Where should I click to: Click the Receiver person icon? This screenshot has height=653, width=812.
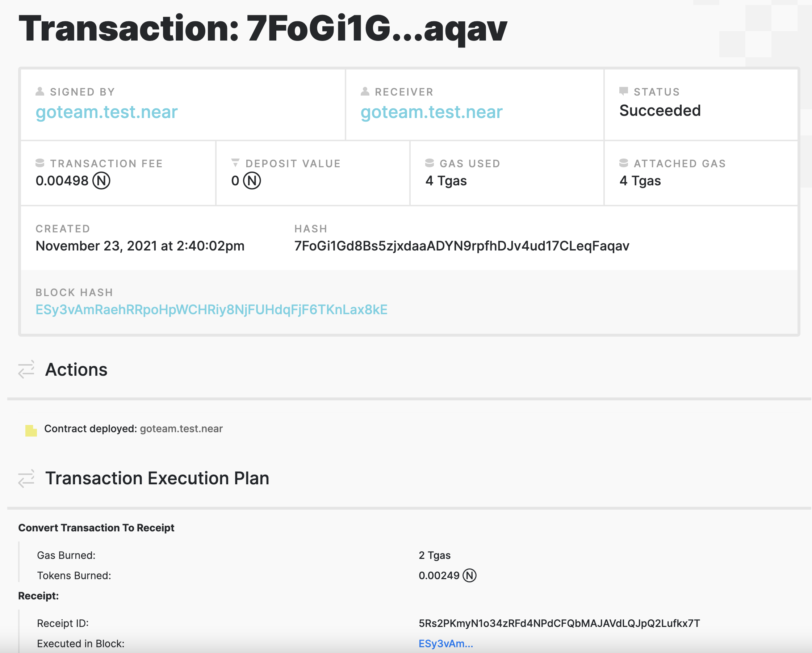click(365, 92)
